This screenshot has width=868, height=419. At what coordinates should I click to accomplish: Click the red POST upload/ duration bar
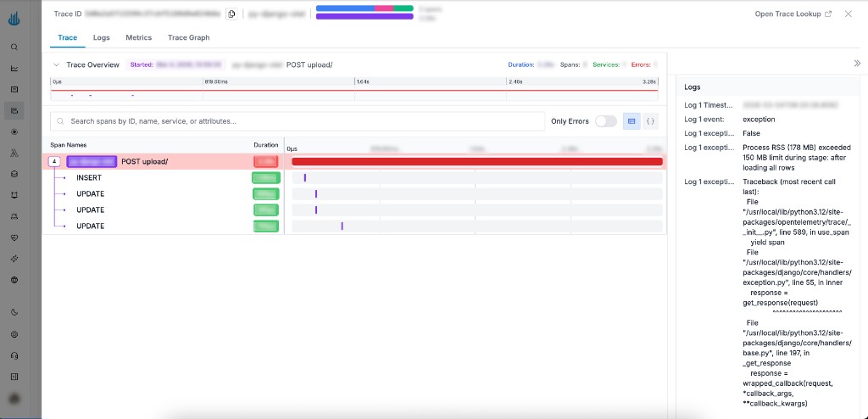coord(477,161)
